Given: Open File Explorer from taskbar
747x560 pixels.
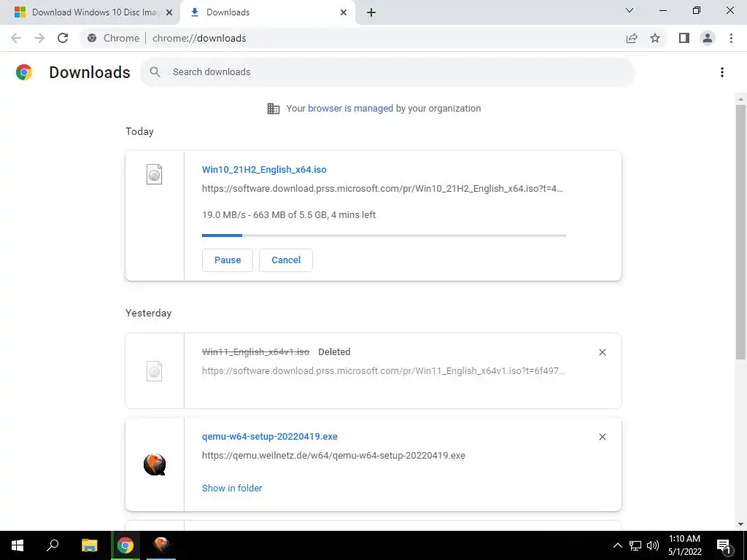Looking at the screenshot, I should point(89,545).
